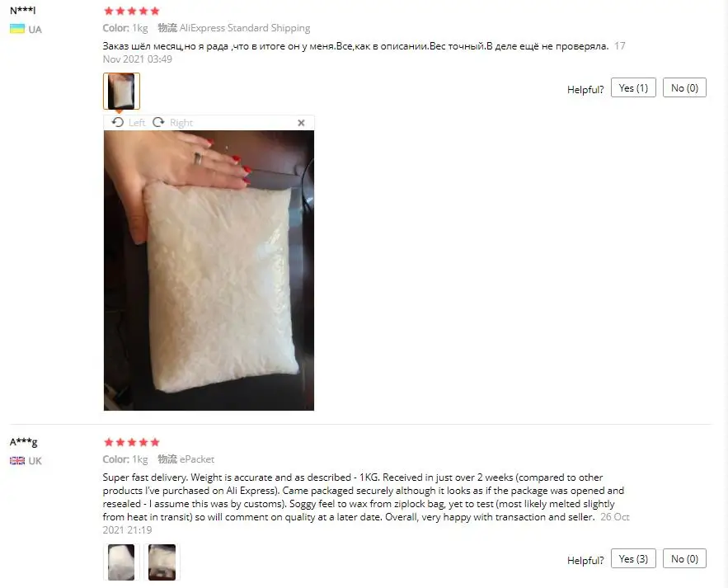This screenshot has height=588, width=728.
Task: Click the reviewer name N***l
Action: point(23,10)
